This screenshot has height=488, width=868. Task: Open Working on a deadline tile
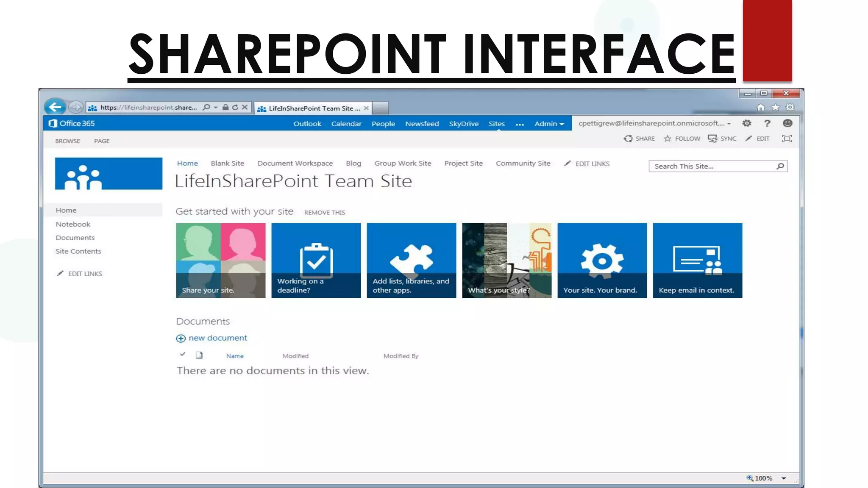click(316, 261)
